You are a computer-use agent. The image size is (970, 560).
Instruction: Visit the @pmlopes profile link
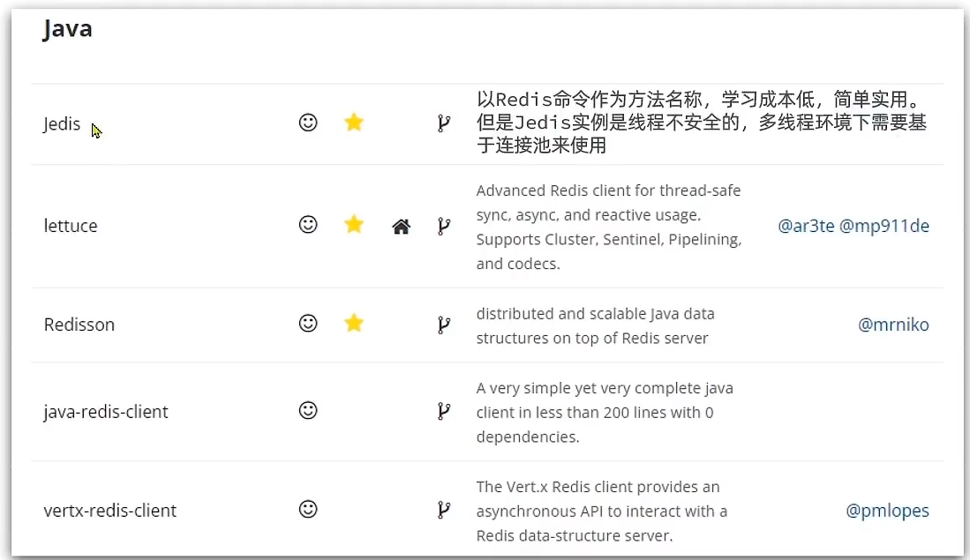(x=887, y=511)
